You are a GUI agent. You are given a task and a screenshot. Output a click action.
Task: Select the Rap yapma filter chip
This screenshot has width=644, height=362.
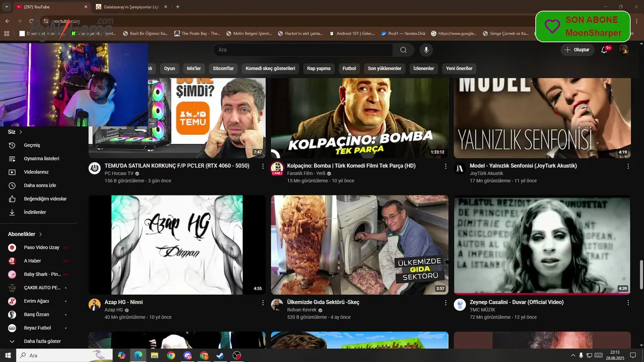(319, 68)
